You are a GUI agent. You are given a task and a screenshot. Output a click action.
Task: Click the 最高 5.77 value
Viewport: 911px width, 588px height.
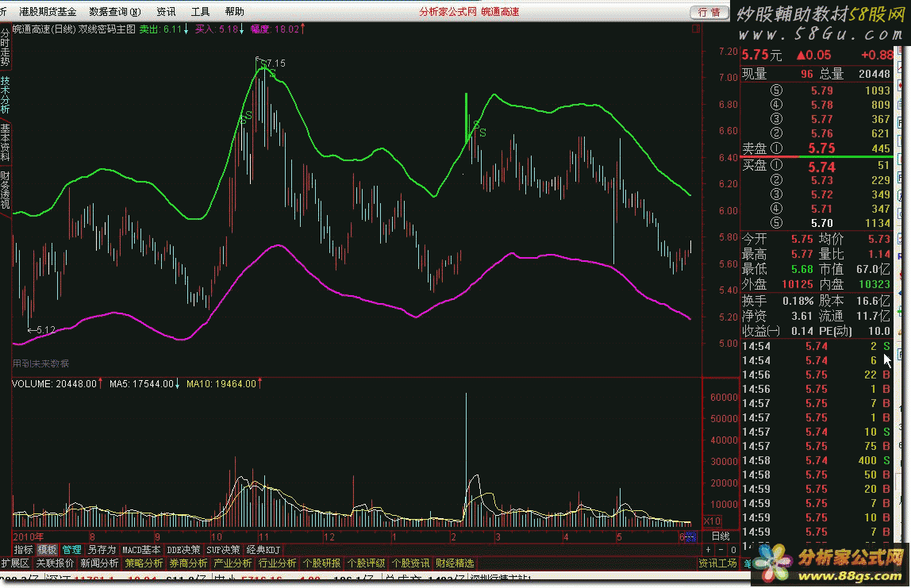(801, 254)
